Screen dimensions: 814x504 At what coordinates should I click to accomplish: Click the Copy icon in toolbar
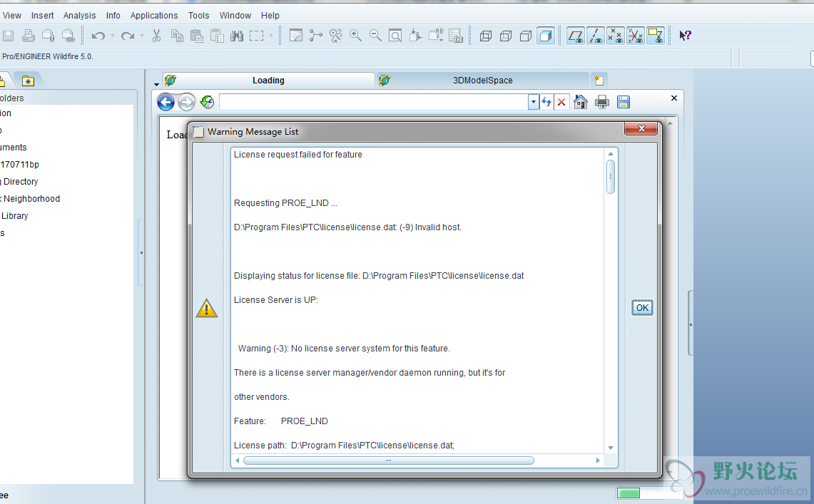[x=176, y=36]
